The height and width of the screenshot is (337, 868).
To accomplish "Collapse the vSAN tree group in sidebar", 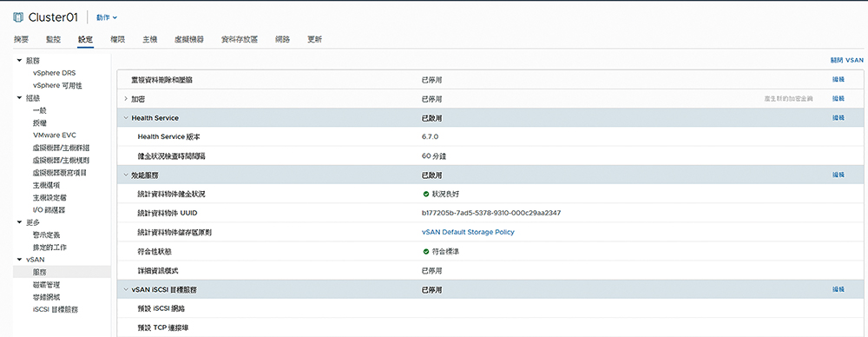I will tap(19, 260).
